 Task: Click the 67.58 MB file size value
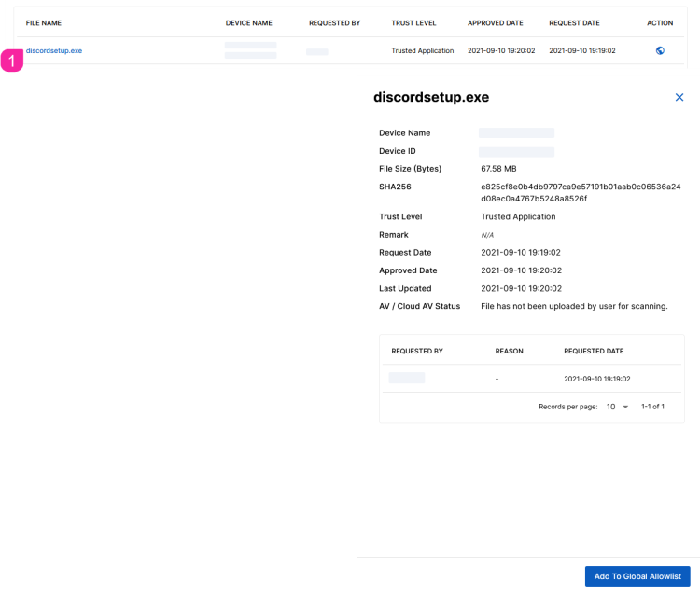(498, 169)
